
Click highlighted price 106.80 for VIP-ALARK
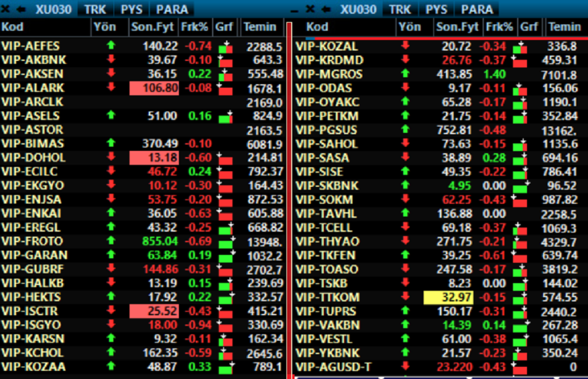(x=154, y=88)
